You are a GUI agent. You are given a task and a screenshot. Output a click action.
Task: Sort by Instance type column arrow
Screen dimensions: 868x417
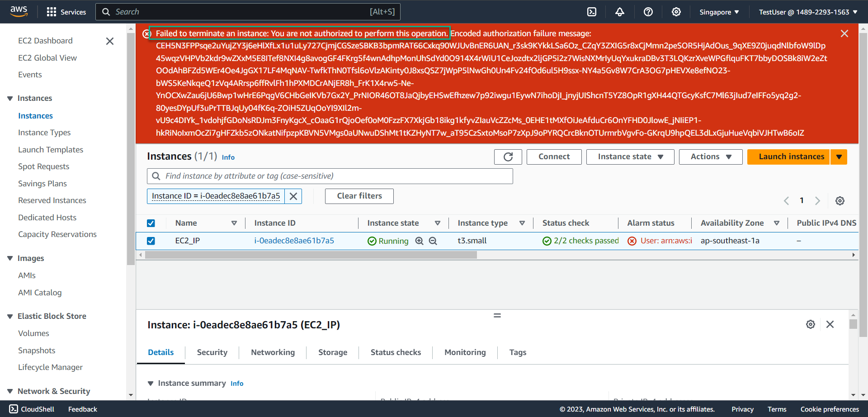point(522,223)
